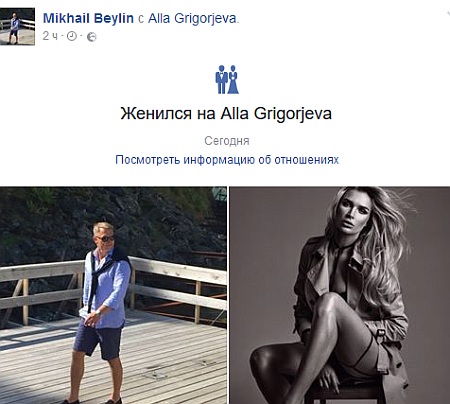Screen dimensions: 450x404
Task: Open the post options chevron at top-right corner
Action: [x=448, y=13]
